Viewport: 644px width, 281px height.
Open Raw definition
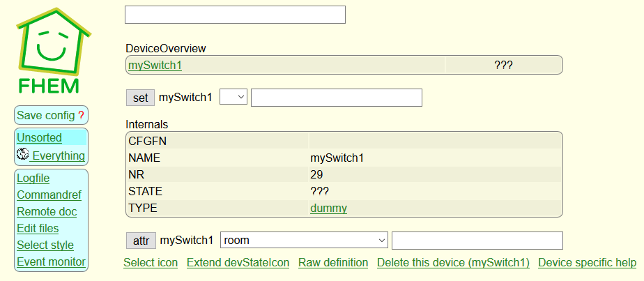coord(333,262)
